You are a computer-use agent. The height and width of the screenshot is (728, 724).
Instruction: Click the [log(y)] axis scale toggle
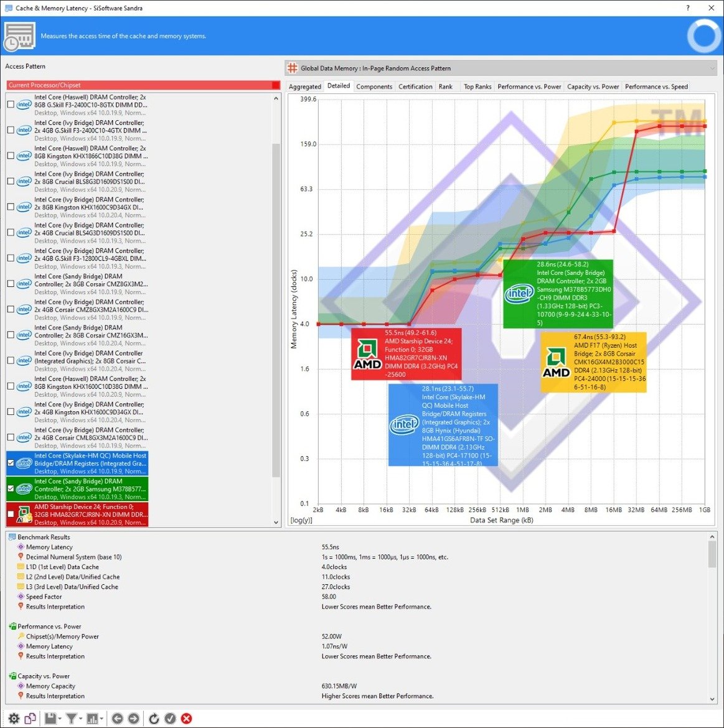tap(301, 520)
